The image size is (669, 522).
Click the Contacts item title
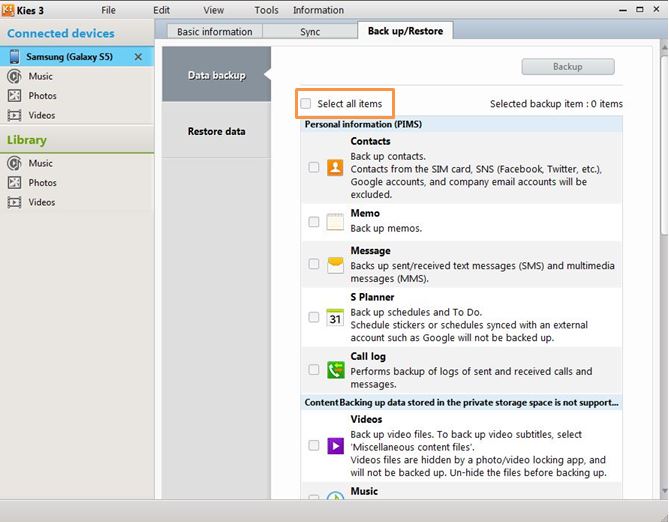(x=370, y=141)
